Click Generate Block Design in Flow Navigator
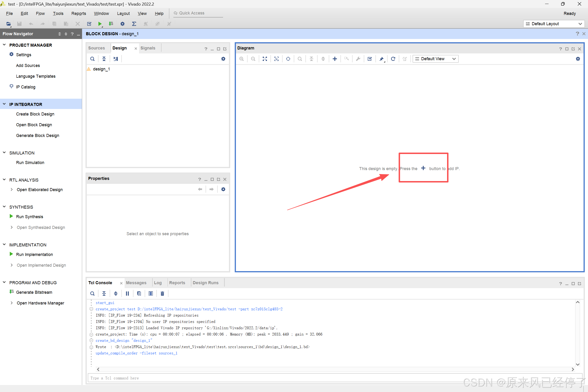Screen dimensions: 588x392 (38, 136)
